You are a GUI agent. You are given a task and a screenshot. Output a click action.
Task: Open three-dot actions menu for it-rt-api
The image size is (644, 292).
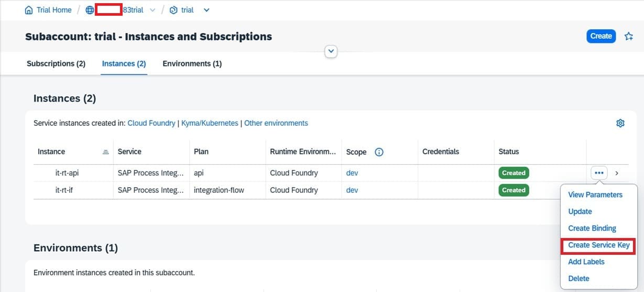coord(599,172)
